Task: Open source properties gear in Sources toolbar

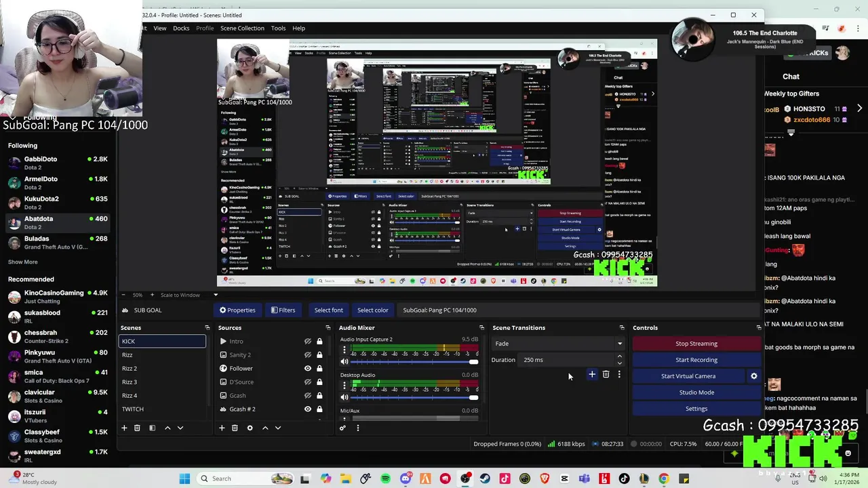Action: click(x=250, y=428)
